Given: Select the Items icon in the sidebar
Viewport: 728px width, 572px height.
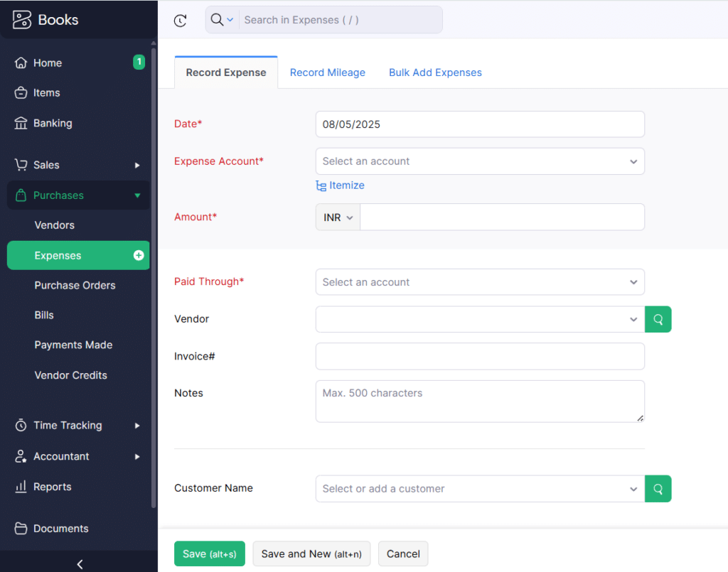Looking at the screenshot, I should [x=21, y=92].
